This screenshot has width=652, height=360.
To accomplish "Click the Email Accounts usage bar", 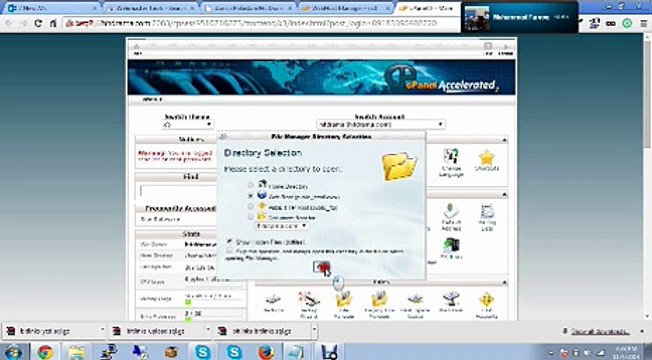I will tap(213, 320).
